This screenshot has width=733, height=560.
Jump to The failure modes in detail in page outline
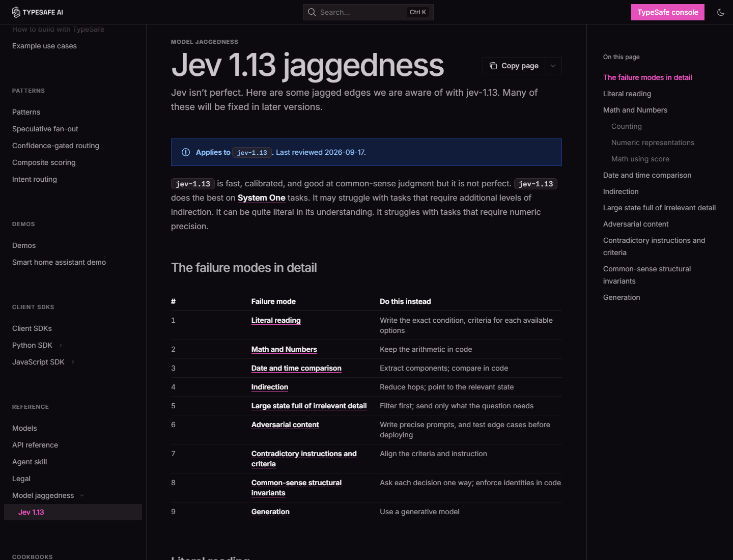647,77
